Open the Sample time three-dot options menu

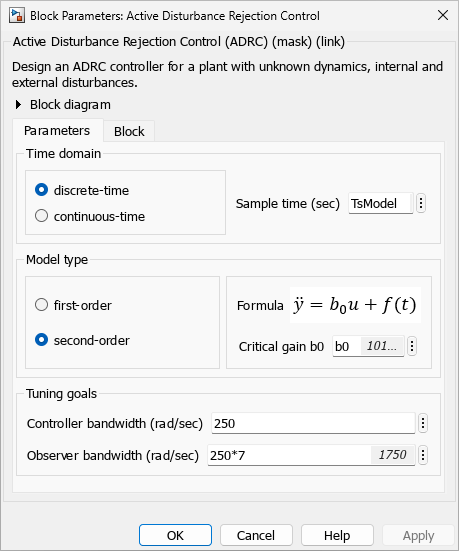[x=421, y=203]
